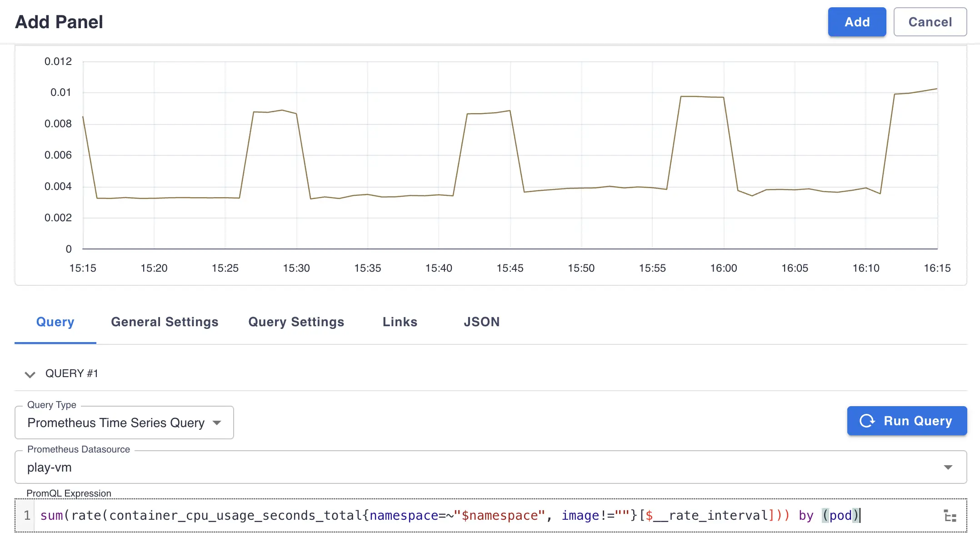Screen dimensions: 980x547
Task: Collapse QUERY #1 using its chevron
Action: pos(30,374)
